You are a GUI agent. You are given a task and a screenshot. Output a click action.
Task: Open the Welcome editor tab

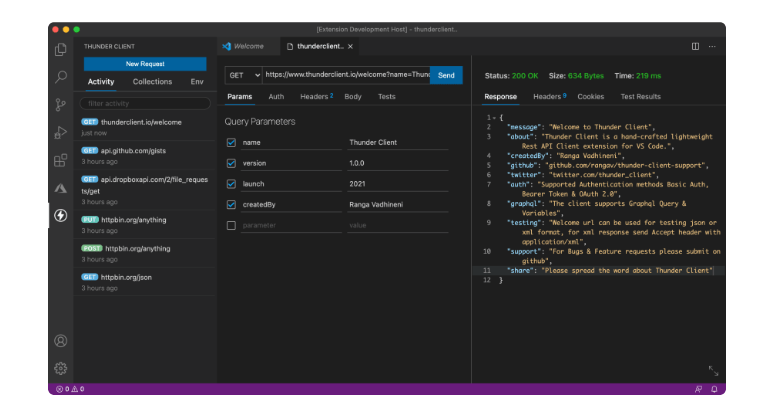(249, 46)
